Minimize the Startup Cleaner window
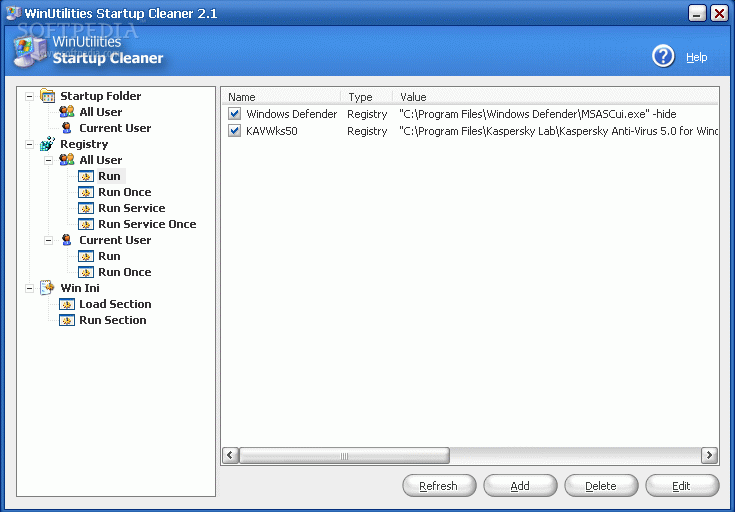735x512 pixels. (697, 13)
